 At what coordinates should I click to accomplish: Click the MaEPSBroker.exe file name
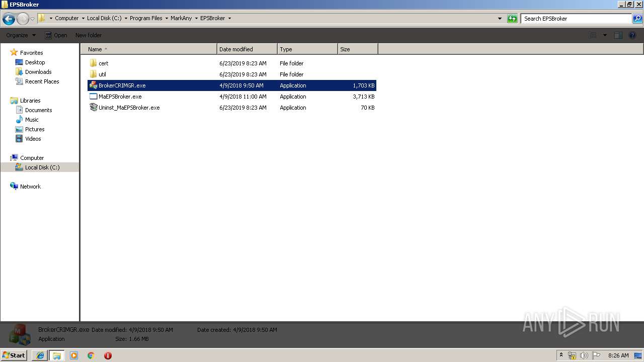pyautogui.click(x=120, y=97)
